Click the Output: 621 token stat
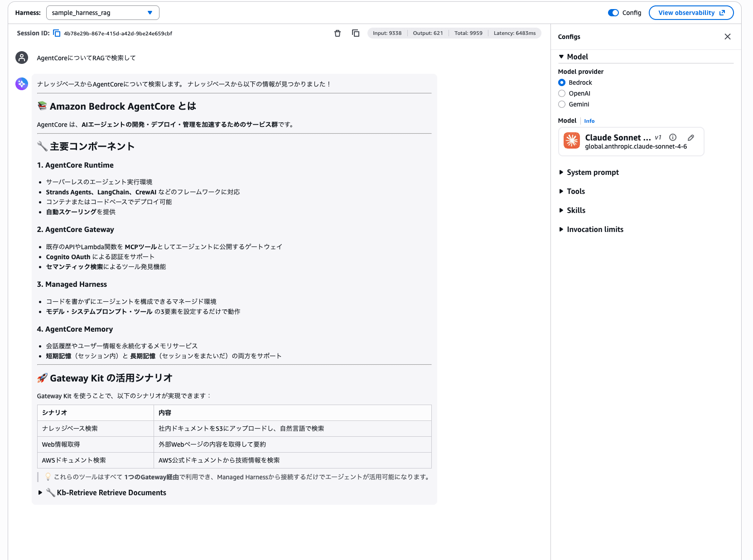The image size is (753, 560). tap(428, 33)
